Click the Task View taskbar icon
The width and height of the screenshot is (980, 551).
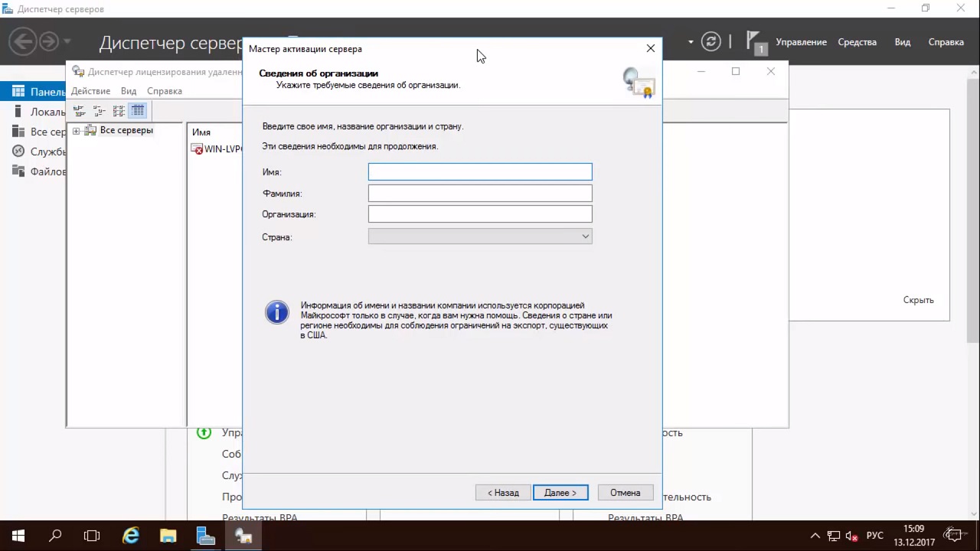[x=92, y=536]
